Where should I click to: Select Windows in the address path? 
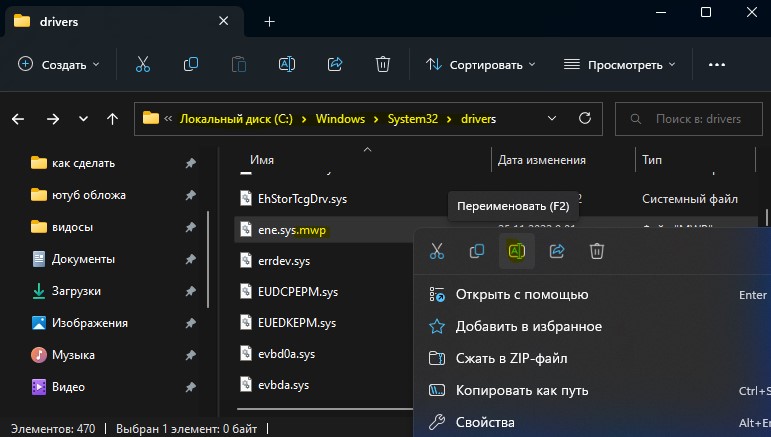click(340, 119)
